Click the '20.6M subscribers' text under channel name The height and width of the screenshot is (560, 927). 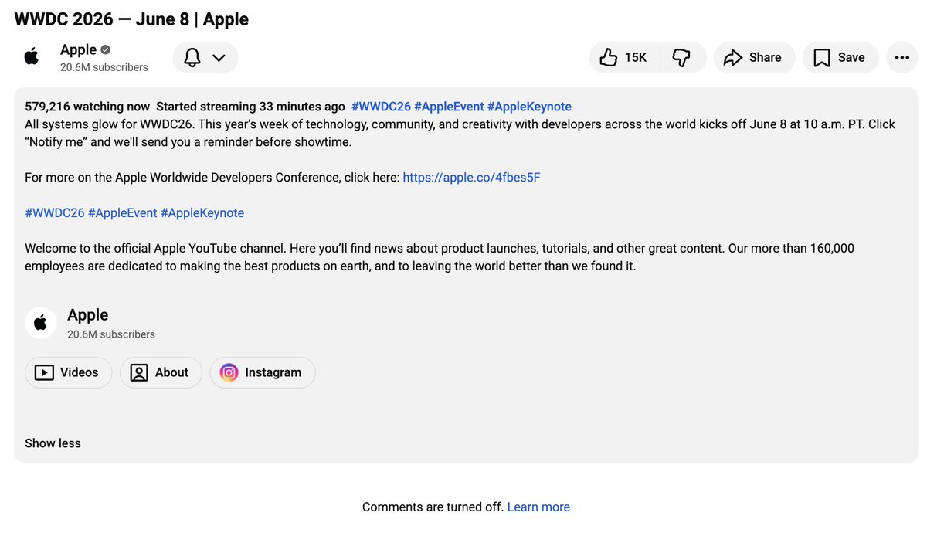(x=104, y=67)
